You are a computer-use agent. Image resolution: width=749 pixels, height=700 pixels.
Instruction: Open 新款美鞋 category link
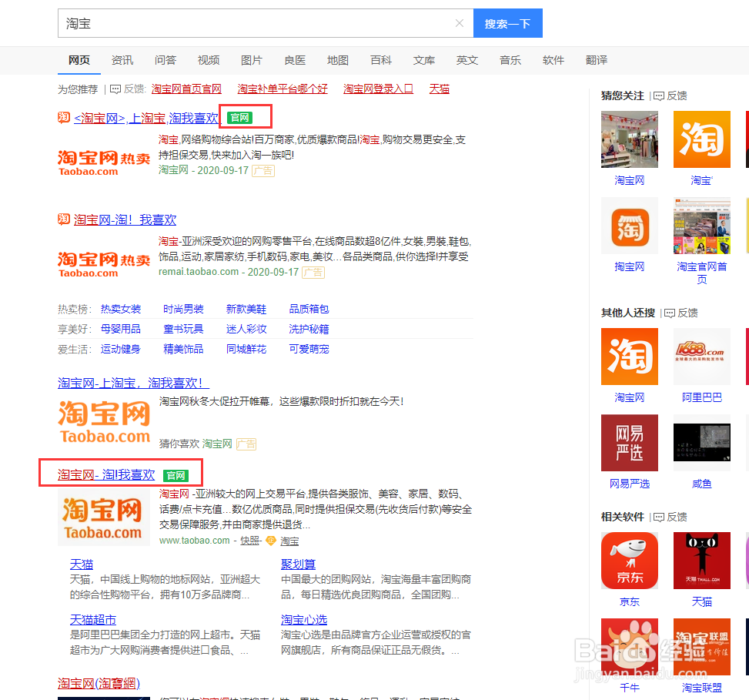pos(246,309)
